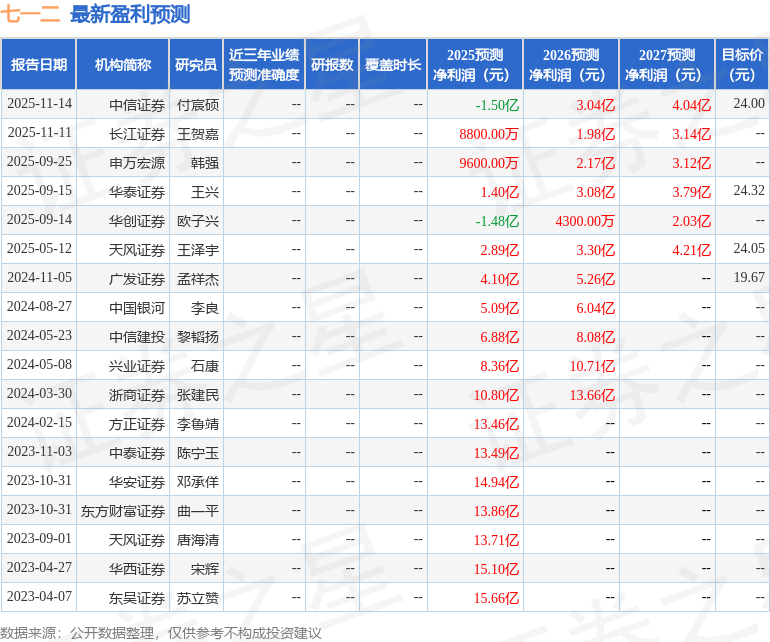Click the 4.04亿 2027 forecast
Viewport: 770px width, 642px height.
[x=691, y=105]
